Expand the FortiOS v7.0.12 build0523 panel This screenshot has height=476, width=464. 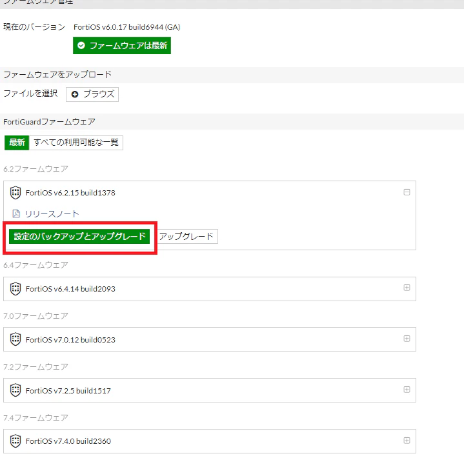pyautogui.click(x=407, y=339)
